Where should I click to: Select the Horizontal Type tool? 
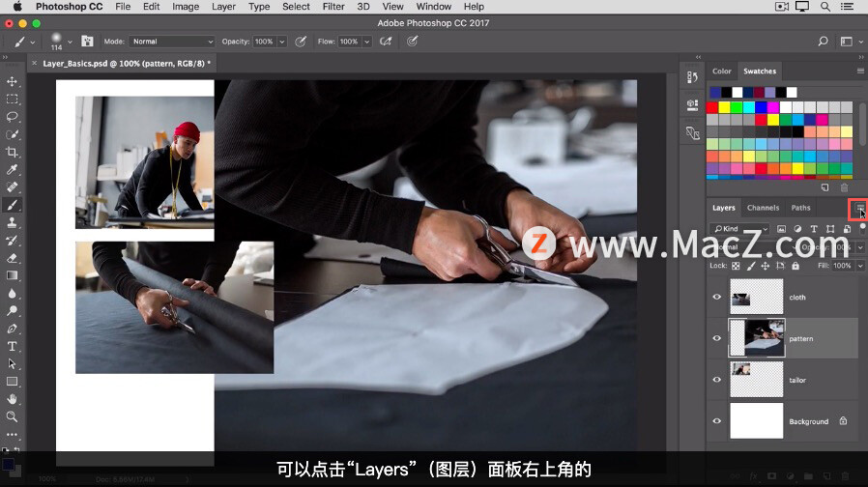(12, 347)
